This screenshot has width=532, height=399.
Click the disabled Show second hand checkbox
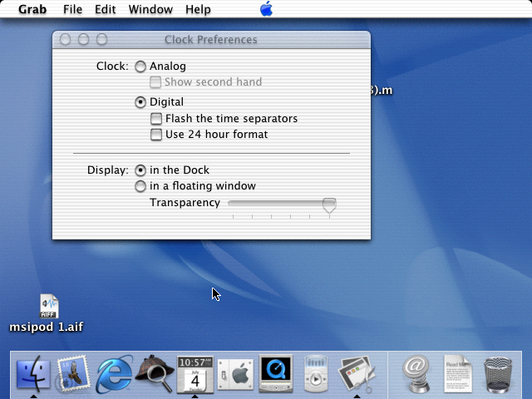[155, 82]
